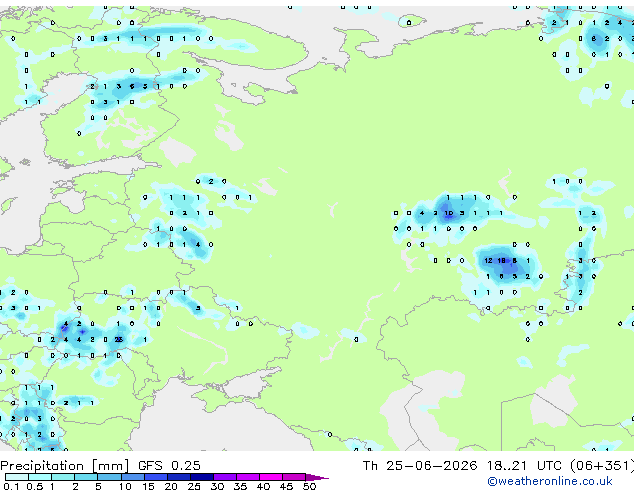Click the '12' precipitation value on the map
The width and height of the screenshot is (634, 490).
(x=488, y=261)
